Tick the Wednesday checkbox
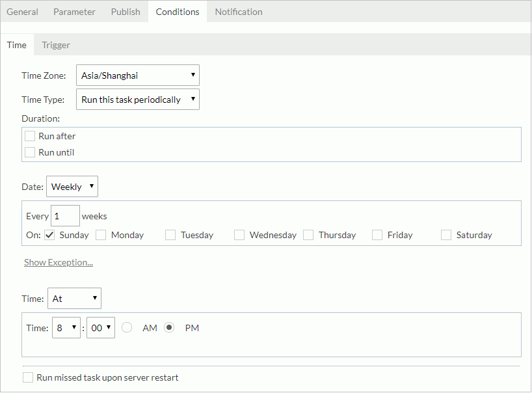The width and height of the screenshot is (532, 393). [x=239, y=235]
